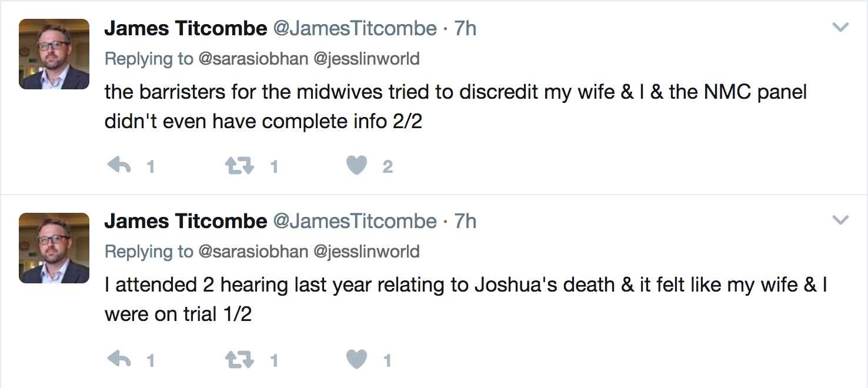The image size is (868, 388).
Task: Open James Titcombe name on the first tweet
Action: (x=185, y=28)
